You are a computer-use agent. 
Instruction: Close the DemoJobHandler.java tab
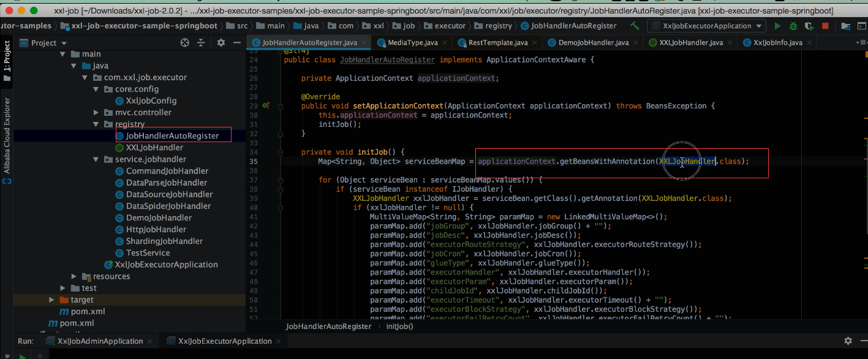[x=636, y=43]
